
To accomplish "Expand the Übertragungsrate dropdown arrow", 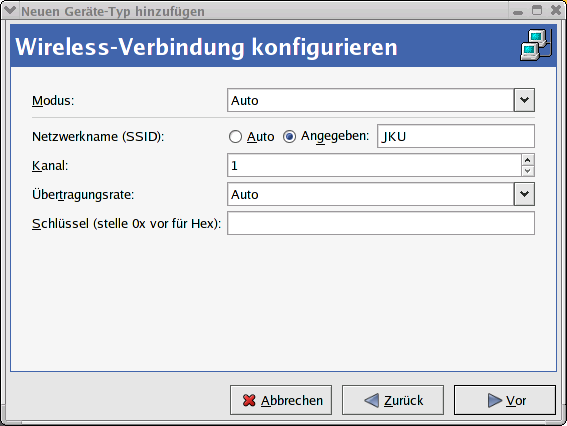I will [524, 194].
